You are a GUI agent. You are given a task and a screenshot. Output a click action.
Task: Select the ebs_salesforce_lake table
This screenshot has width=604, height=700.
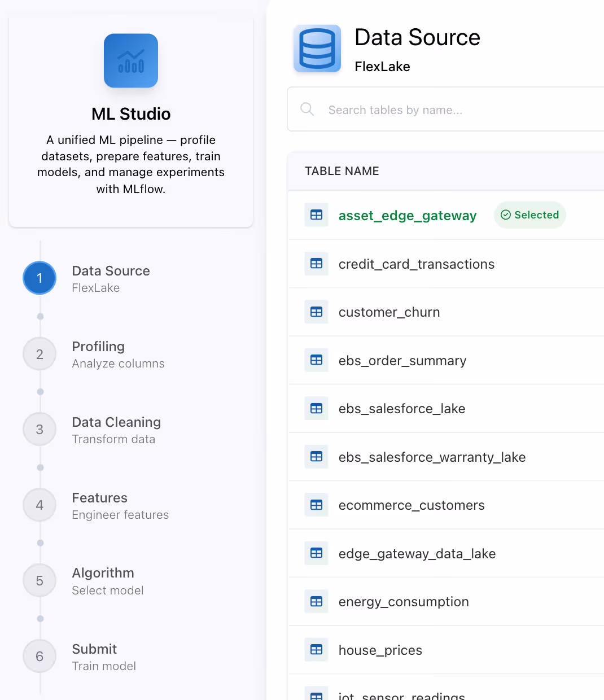(402, 409)
